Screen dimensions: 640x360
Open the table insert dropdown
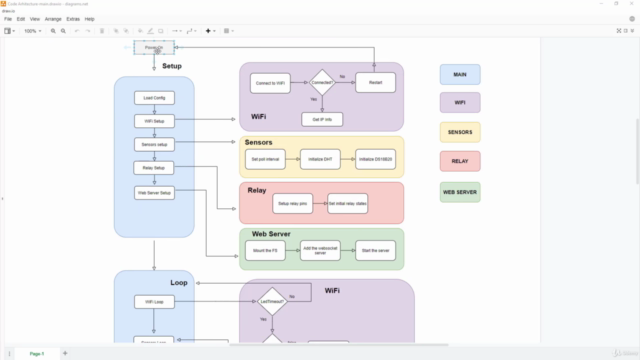click(x=229, y=31)
